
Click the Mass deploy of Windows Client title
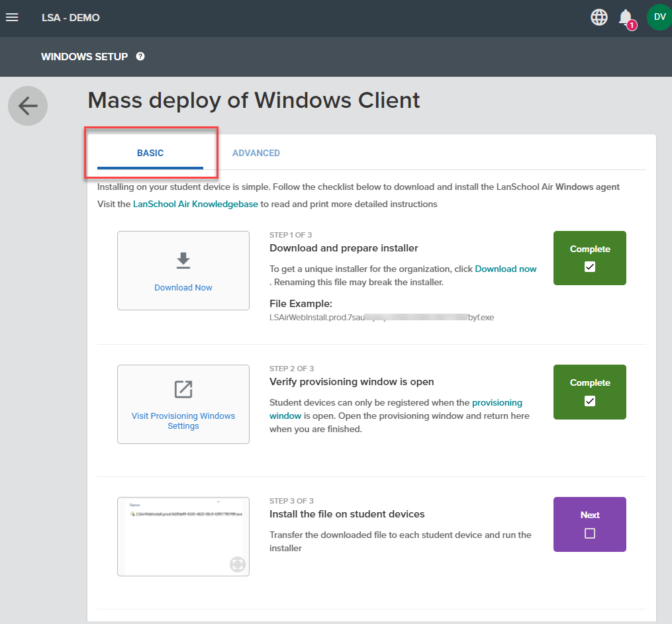pyautogui.click(x=254, y=101)
